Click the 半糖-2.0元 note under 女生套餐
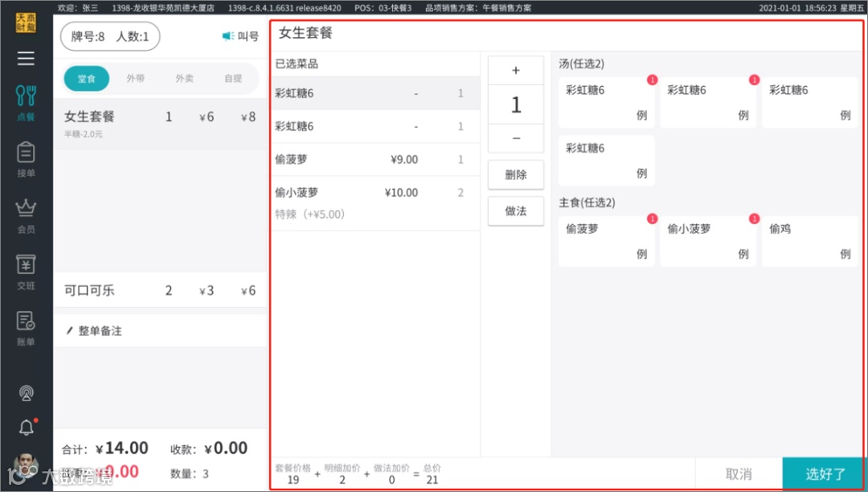 [x=83, y=134]
